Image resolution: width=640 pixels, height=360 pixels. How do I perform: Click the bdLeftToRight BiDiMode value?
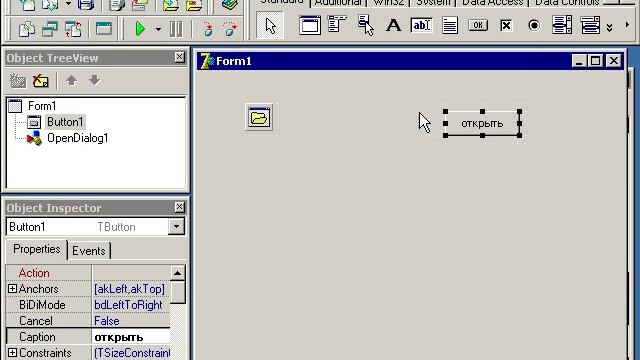coord(128,305)
